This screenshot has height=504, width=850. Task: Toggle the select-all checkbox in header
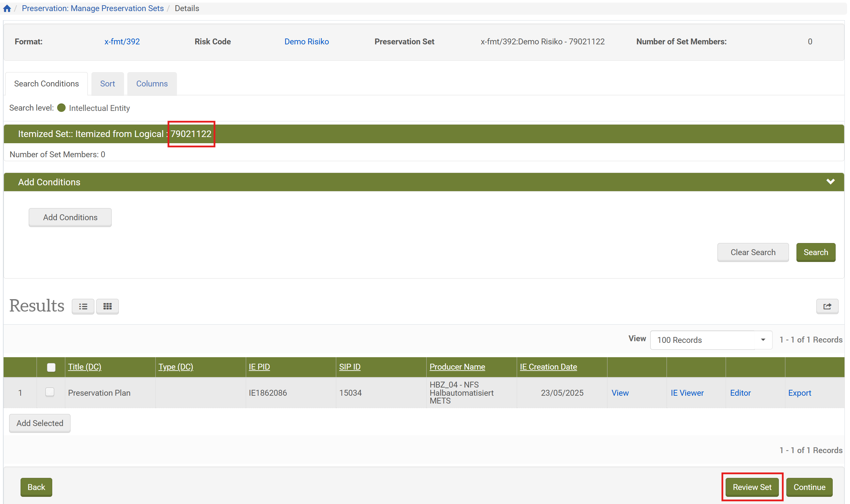[x=51, y=367]
